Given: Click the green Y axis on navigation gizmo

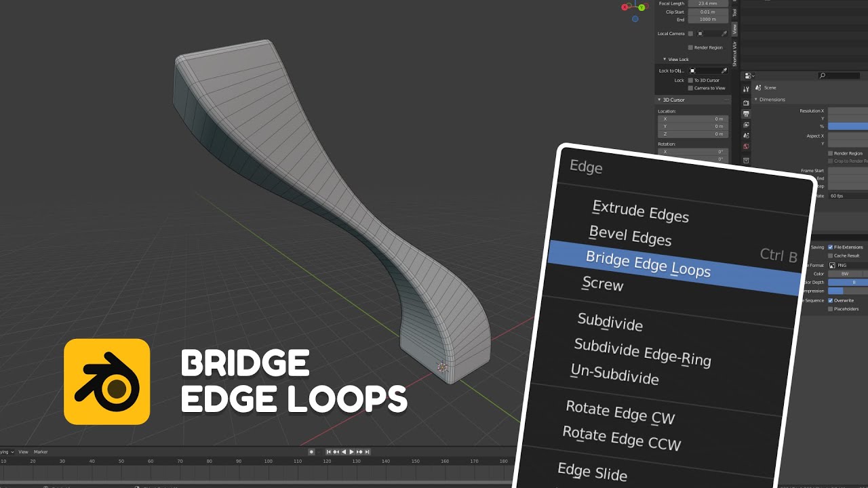Looking at the screenshot, I should 641,7.
